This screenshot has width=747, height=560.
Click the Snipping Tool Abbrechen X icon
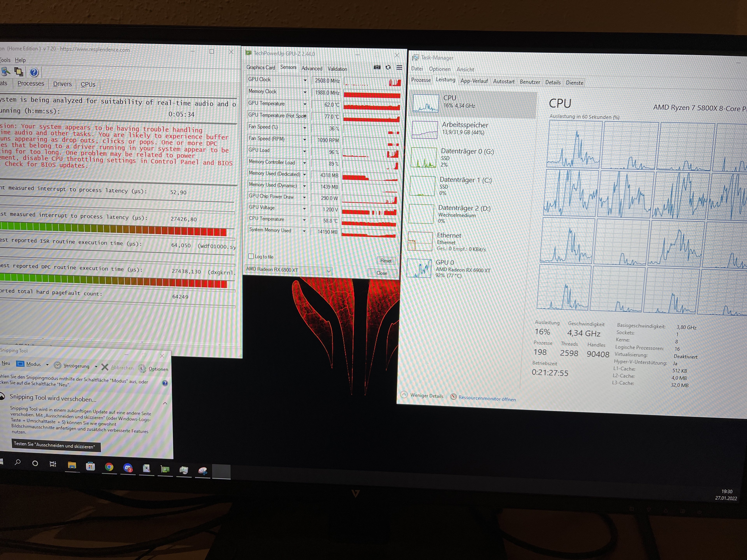[x=105, y=367]
